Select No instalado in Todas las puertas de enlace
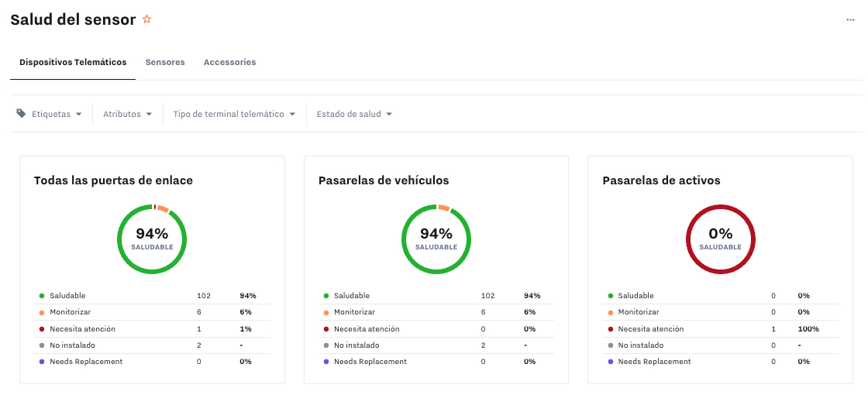 pos(152,345)
